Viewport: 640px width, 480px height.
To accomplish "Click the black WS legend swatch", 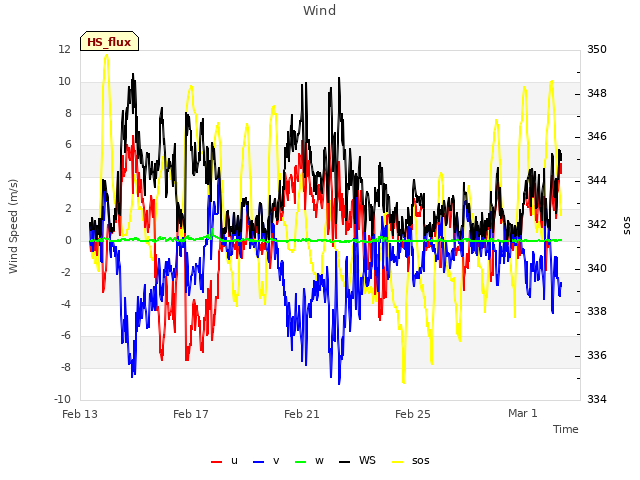I will coord(344,462).
